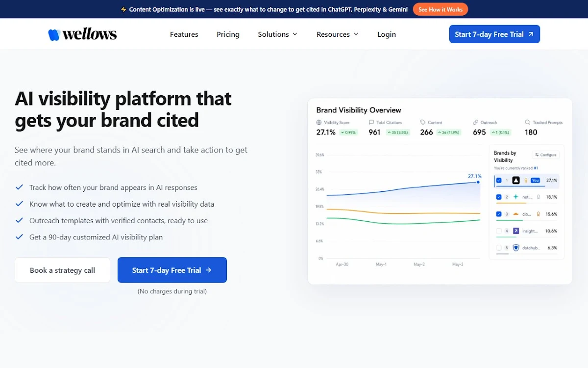The width and height of the screenshot is (588, 368).
Task: Click the wellows logo in the header
Action: (82, 34)
